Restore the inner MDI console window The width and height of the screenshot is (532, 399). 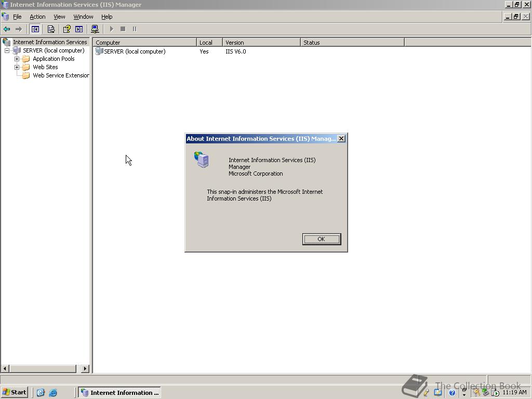[x=516, y=16]
